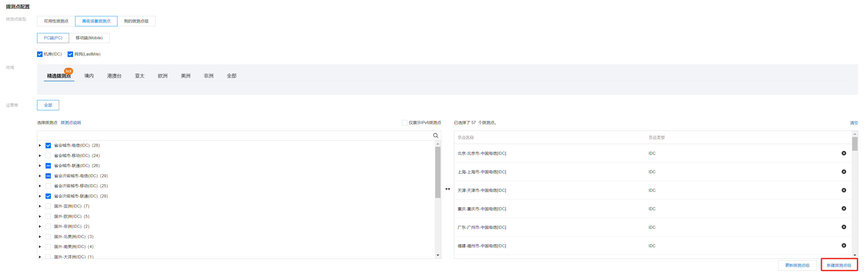This screenshot has width=868, height=273.
Task: Expand the 国外-亚洲(IDC) node arrow
Action: click(40, 206)
